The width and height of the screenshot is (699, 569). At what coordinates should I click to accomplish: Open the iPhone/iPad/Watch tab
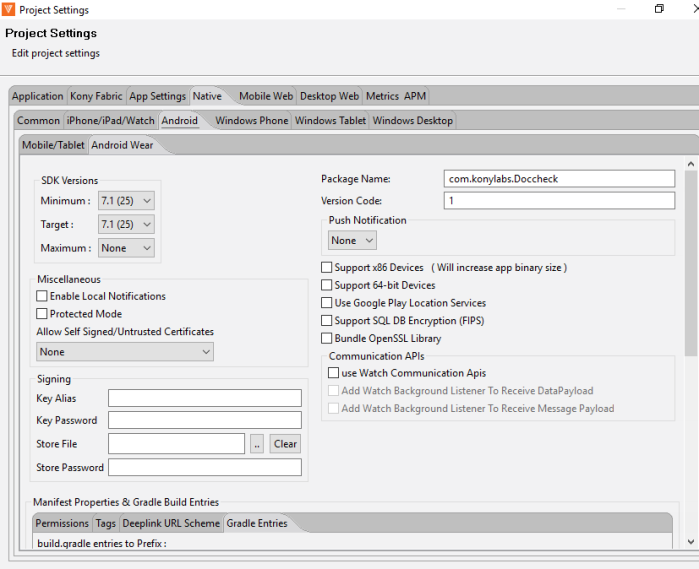point(110,121)
